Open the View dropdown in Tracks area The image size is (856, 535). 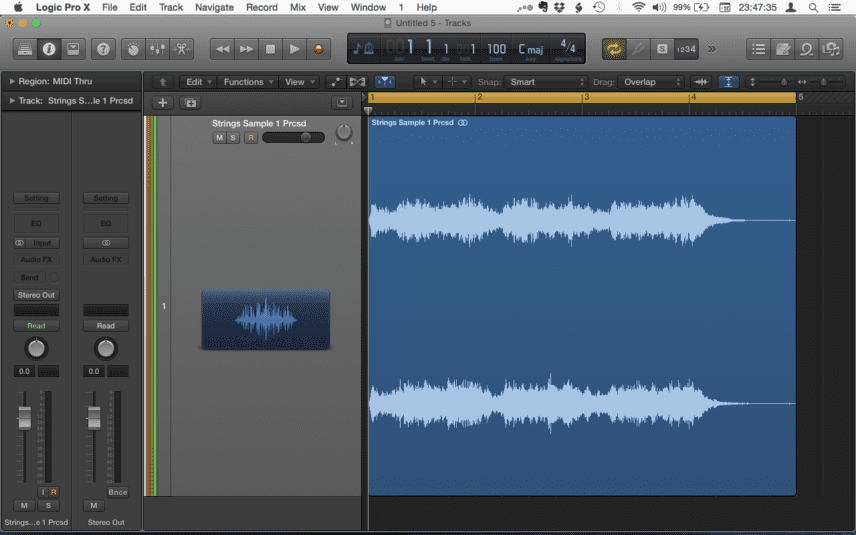(x=299, y=82)
